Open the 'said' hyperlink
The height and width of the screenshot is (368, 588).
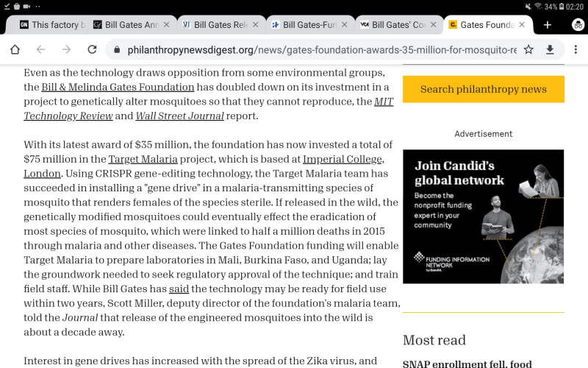pos(179,289)
